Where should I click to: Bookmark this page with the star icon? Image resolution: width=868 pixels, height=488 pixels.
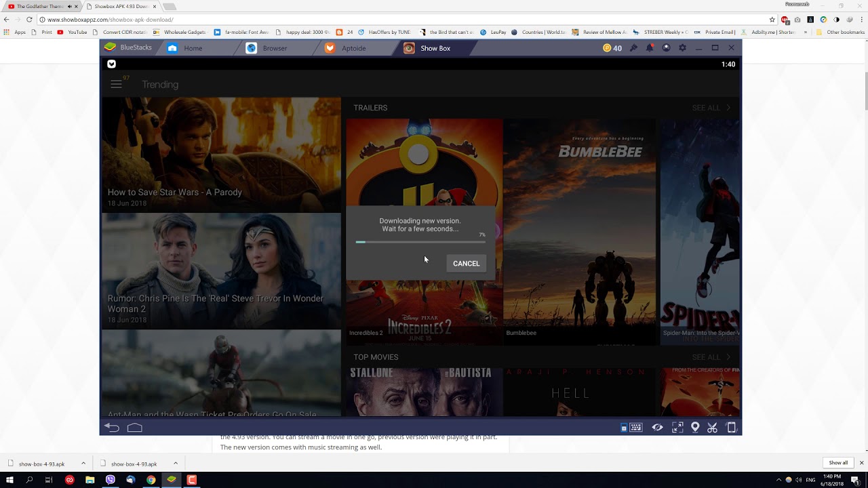772,20
